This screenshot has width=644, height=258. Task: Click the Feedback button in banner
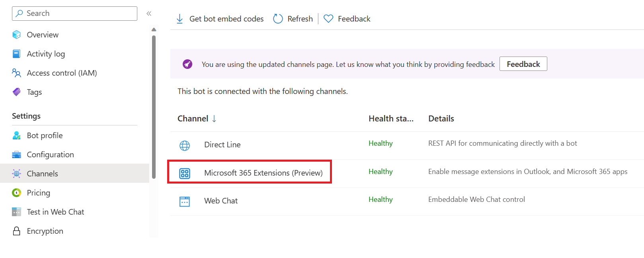[x=523, y=64]
